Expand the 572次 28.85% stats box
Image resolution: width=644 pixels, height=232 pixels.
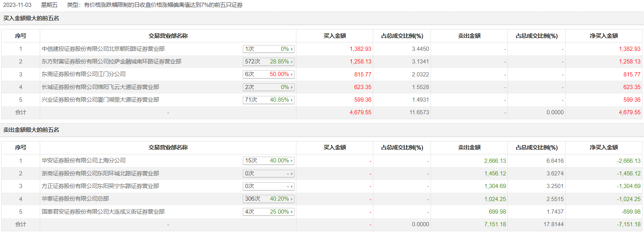pos(268,62)
